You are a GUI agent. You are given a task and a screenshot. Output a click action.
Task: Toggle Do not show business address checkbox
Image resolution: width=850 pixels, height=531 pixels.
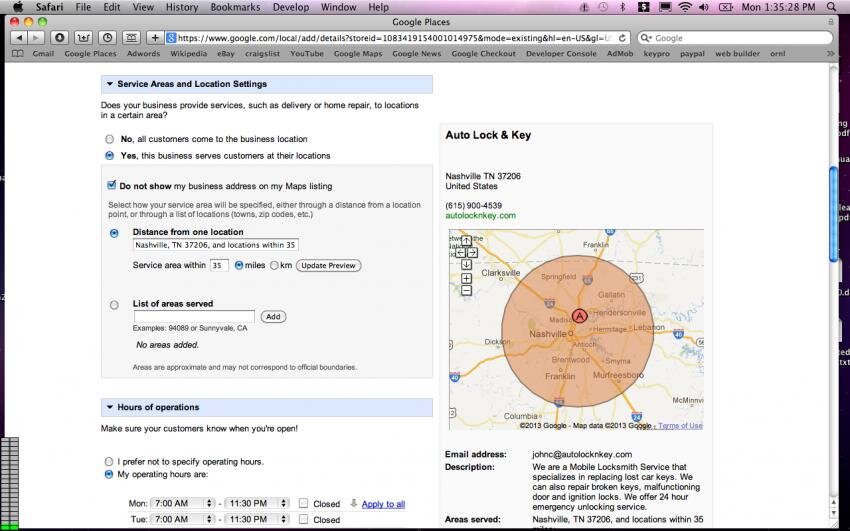112,185
